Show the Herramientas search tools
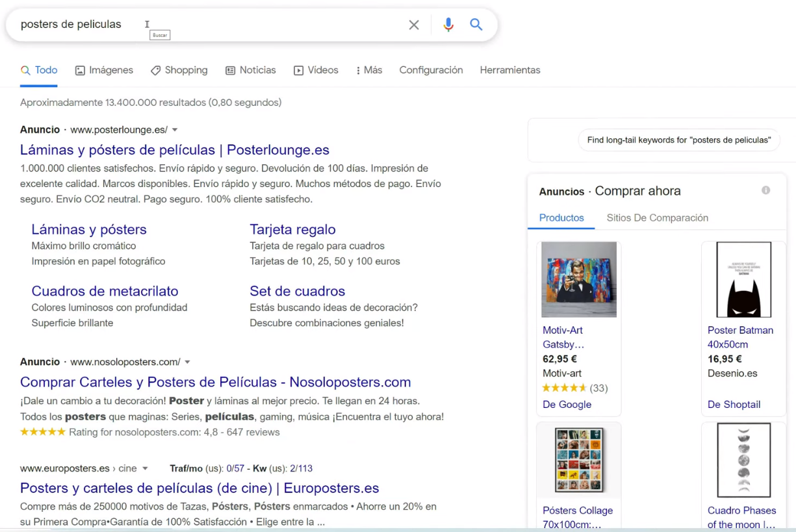 (x=510, y=70)
